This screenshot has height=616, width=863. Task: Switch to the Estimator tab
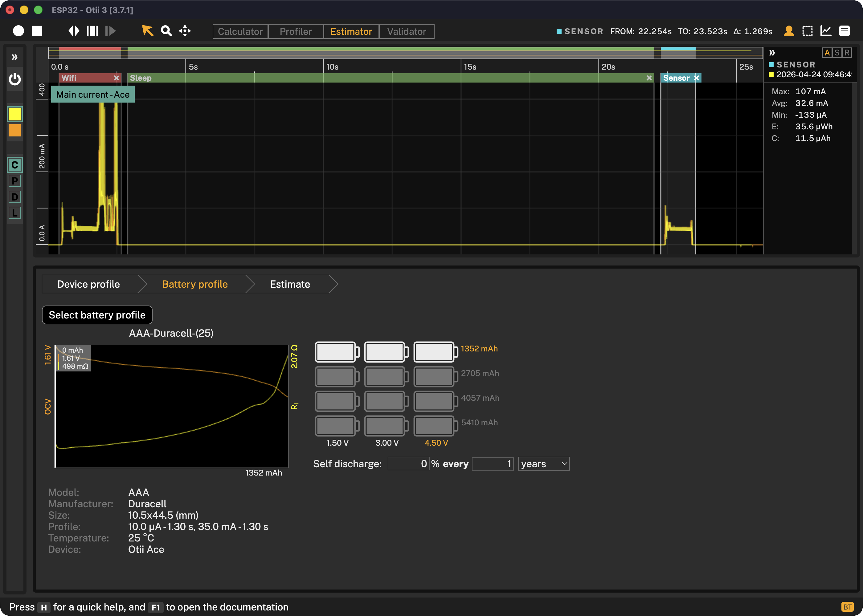(351, 31)
